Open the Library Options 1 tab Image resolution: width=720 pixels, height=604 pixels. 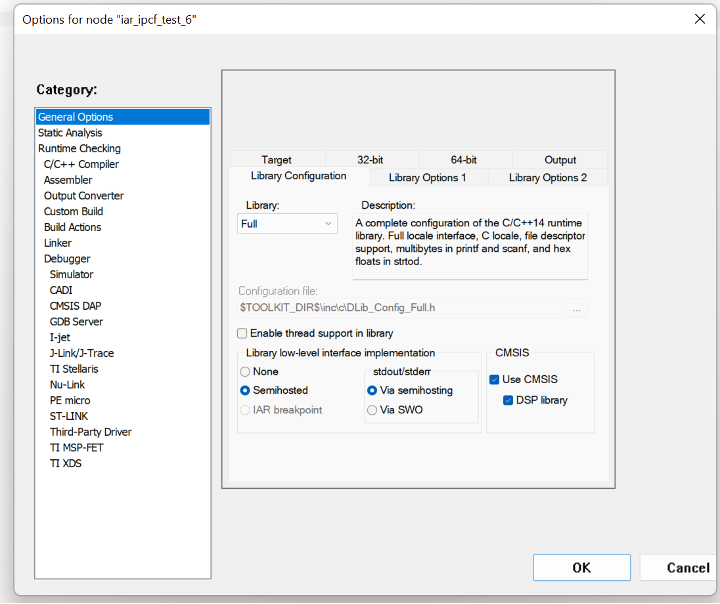coord(427,178)
